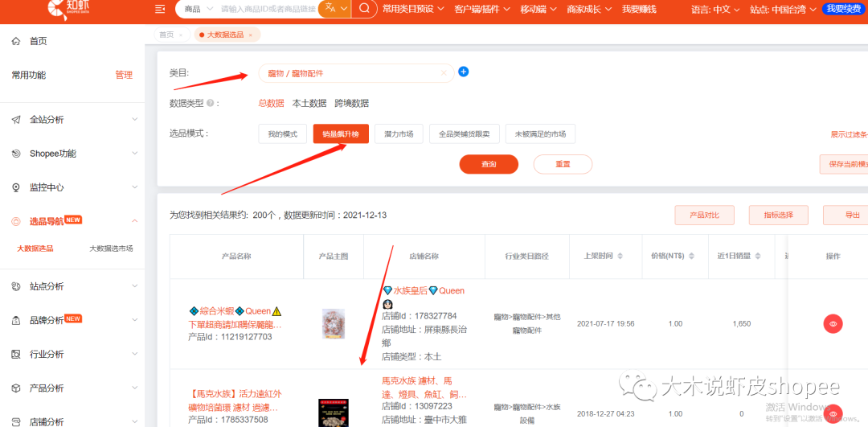Select 跨境数据 data type

coord(351,104)
